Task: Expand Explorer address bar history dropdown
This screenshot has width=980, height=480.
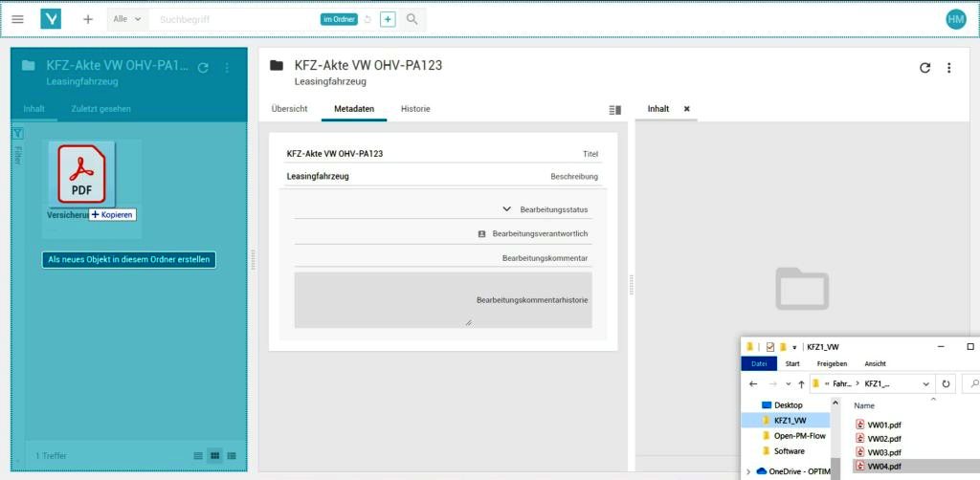Action: click(925, 384)
